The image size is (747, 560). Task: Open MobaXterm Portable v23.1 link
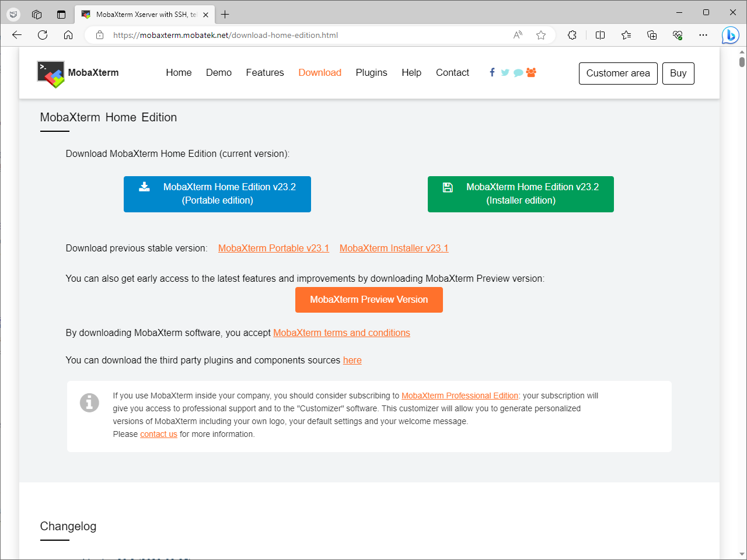coord(274,248)
